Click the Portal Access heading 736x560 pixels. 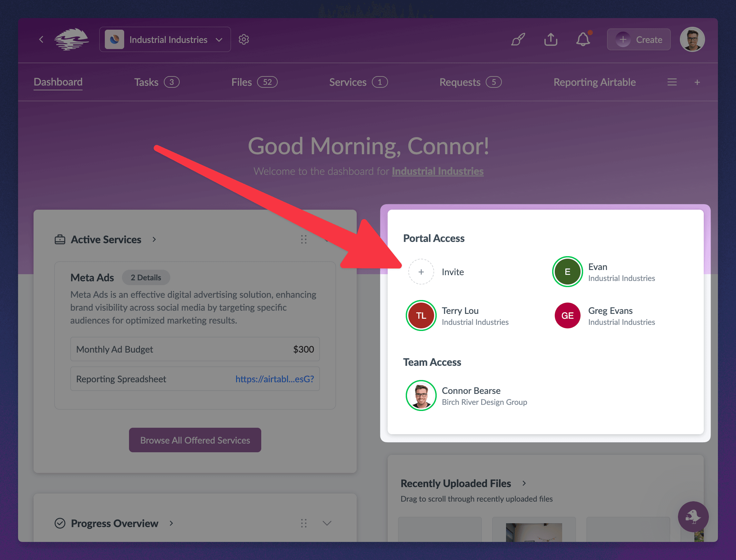pyautogui.click(x=433, y=238)
